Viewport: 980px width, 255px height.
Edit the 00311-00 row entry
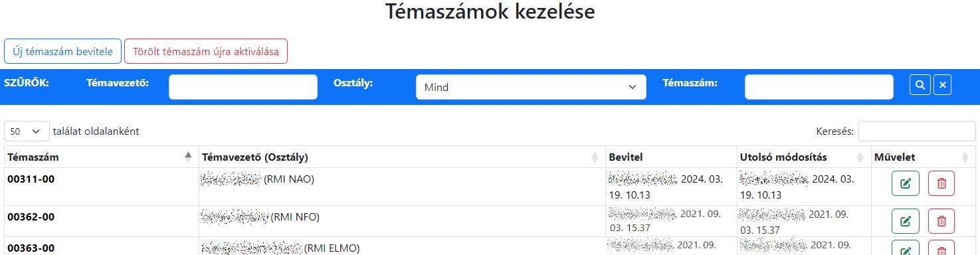tap(906, 183)
